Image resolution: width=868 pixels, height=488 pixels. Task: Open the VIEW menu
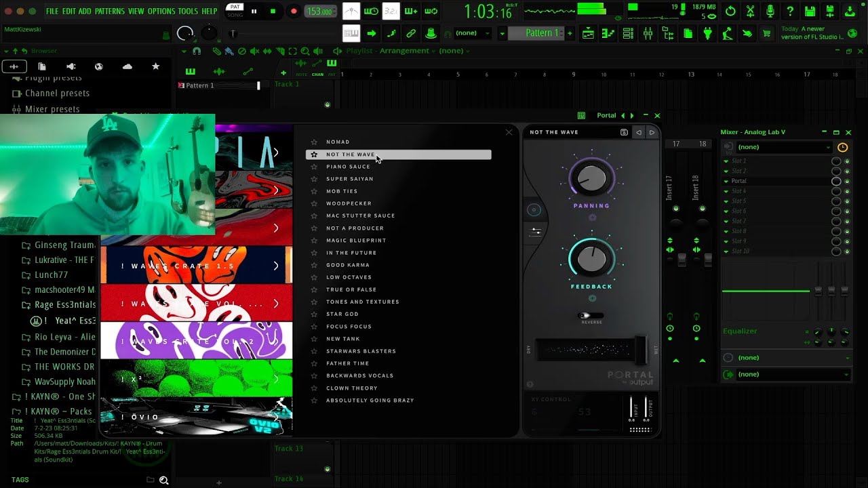136,12
